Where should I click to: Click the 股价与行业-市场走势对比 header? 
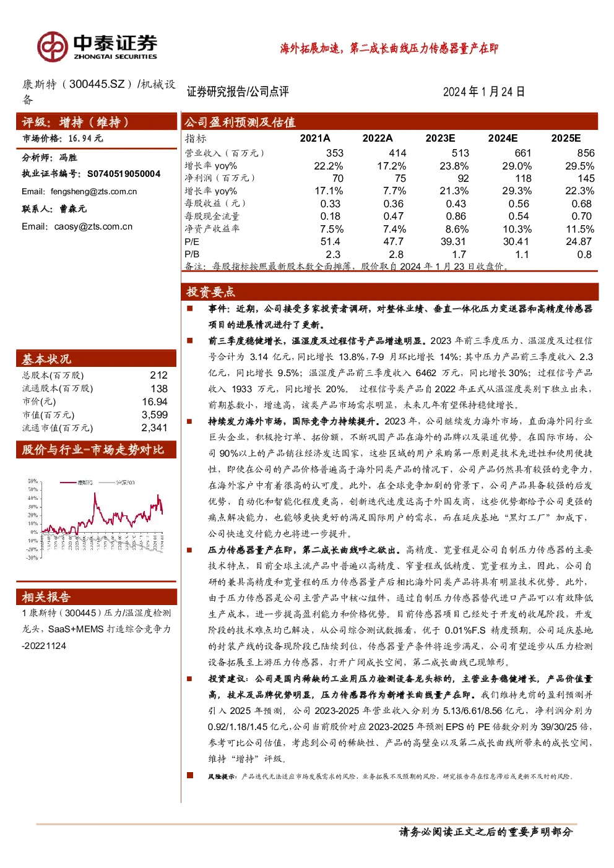(x=97, y=450)
